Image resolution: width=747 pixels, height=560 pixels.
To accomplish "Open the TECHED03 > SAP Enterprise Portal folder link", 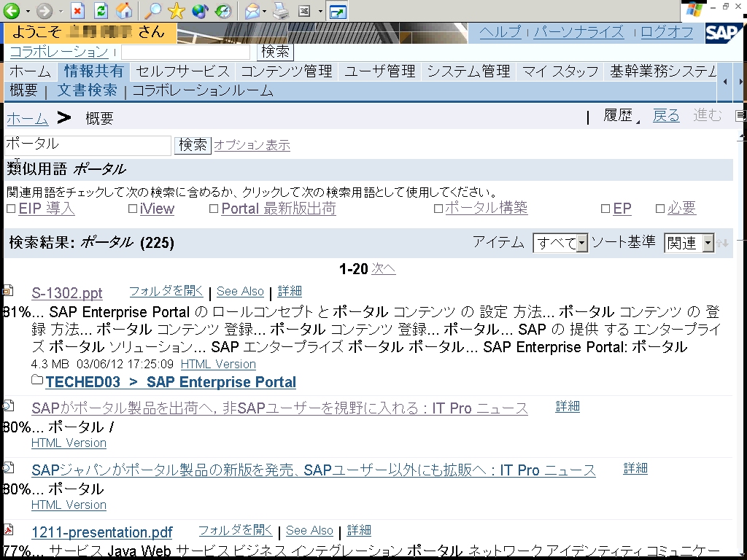I will click(171, 382).
